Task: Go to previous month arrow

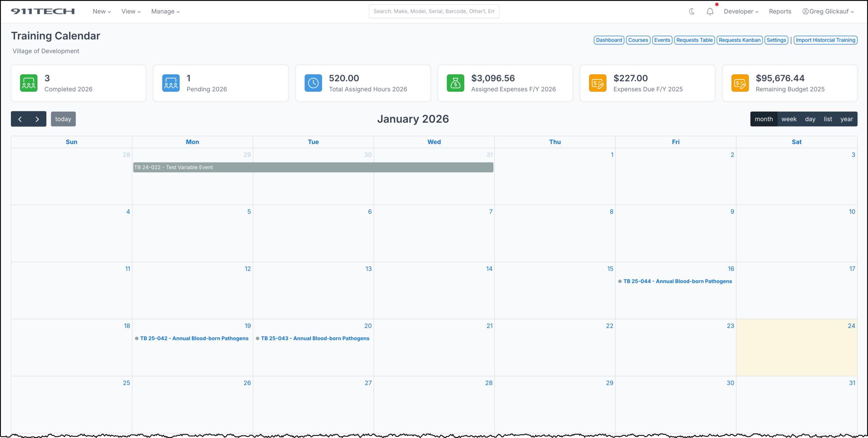Action: coord(20,119)
